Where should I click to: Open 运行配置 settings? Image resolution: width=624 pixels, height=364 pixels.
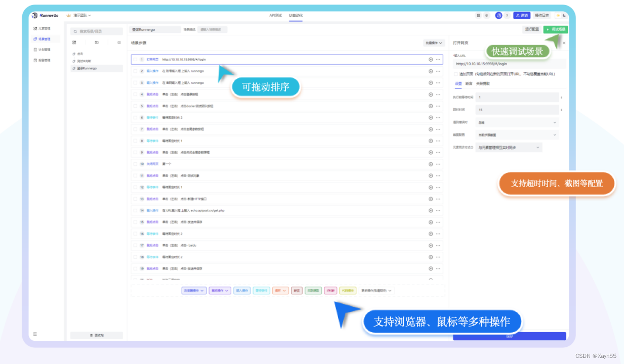coord(532,29)
